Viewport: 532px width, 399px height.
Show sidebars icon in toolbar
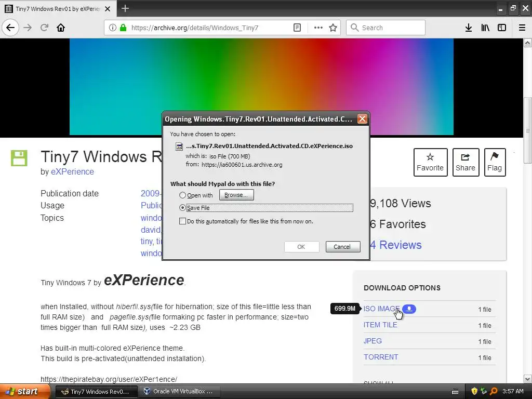[x=502, y=28]
